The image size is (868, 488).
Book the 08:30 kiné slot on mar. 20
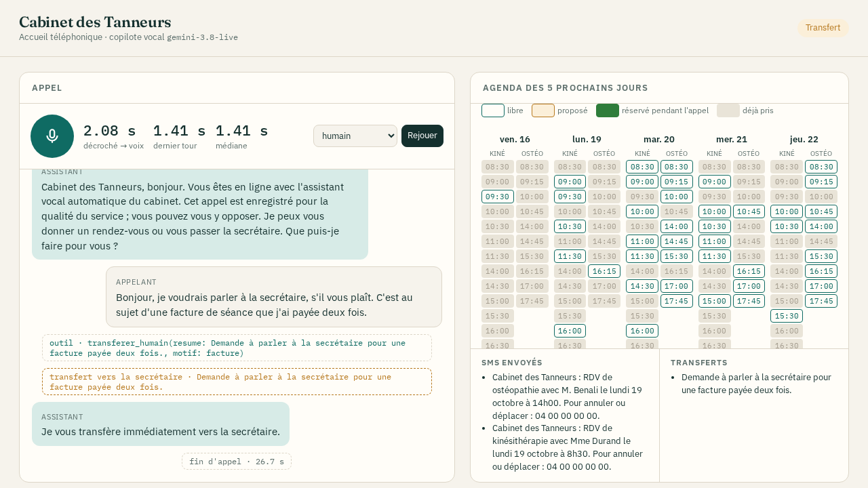pyautogui.click(x=642, y=167)
